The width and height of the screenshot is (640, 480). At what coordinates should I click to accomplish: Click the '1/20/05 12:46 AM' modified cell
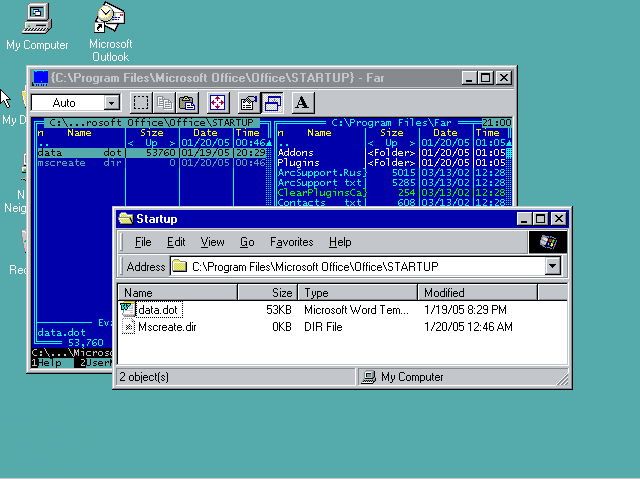468,327
